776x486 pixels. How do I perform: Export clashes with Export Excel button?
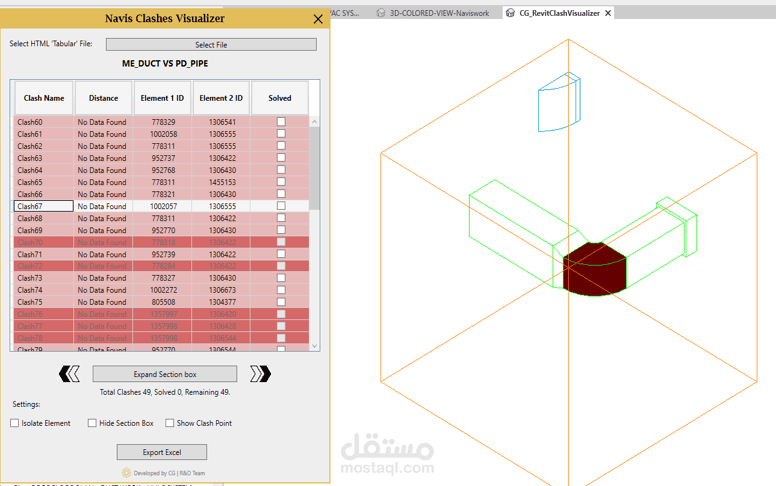pos(162,452)
